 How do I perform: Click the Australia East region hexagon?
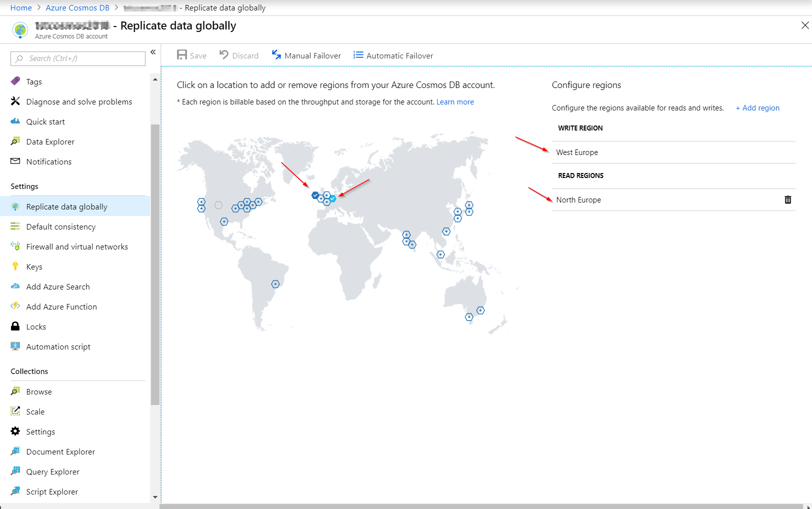click(x=480, y=310)
